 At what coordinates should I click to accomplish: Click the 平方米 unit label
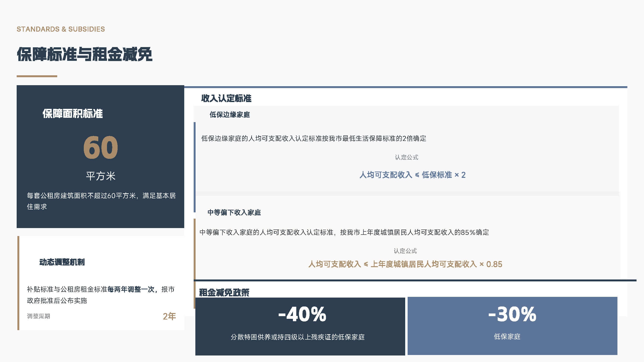click(100, 176)
